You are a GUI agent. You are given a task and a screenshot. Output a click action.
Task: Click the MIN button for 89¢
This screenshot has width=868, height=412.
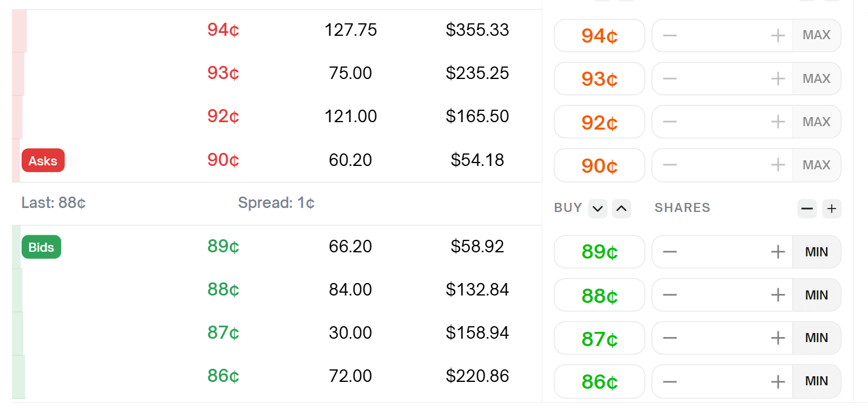816,252
